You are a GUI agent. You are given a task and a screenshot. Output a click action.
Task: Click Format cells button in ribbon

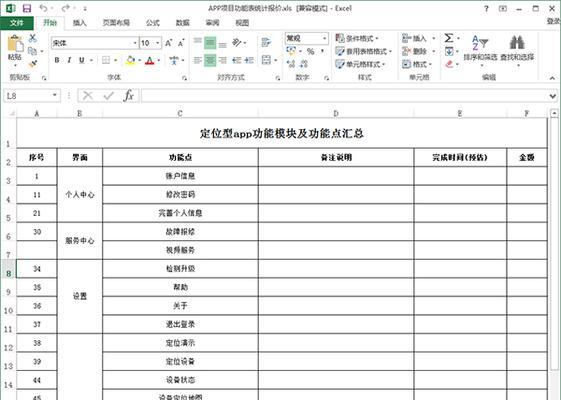pyautogui.click(x=417, y=64)
